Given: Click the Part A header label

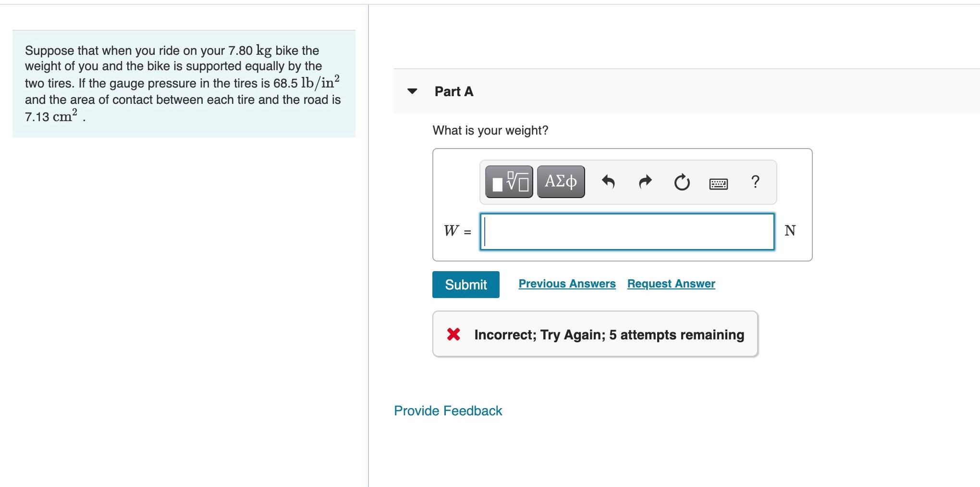Looking at the screenshot, I should [454, 91].
